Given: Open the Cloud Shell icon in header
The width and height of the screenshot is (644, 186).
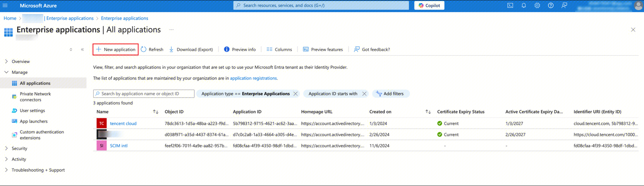Looking at the screenshot, I should click(510, 6).
